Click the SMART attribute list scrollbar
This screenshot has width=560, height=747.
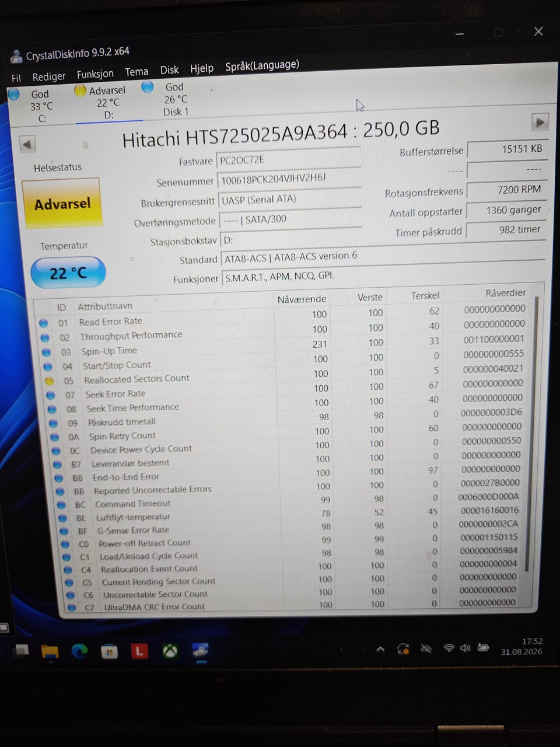point(530,435)
